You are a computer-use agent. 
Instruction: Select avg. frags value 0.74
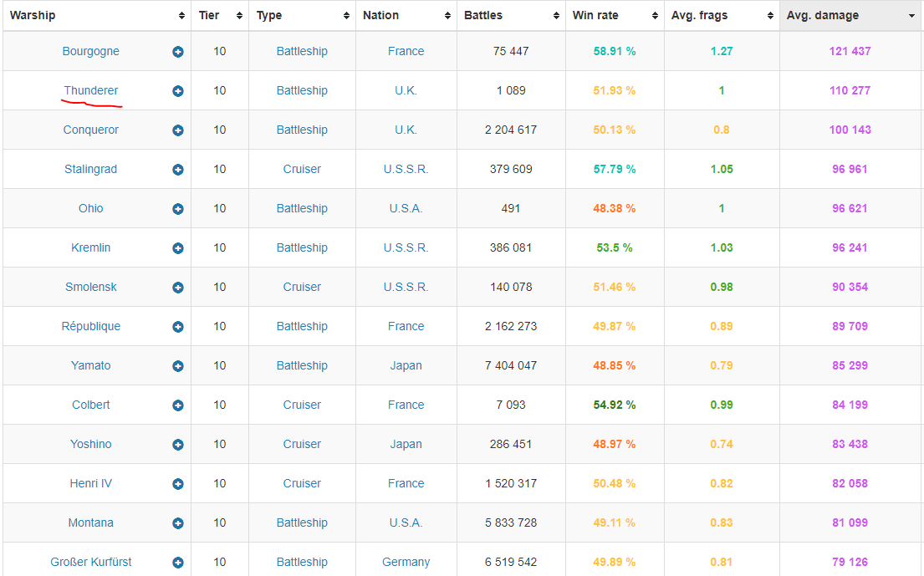(722, 444)
